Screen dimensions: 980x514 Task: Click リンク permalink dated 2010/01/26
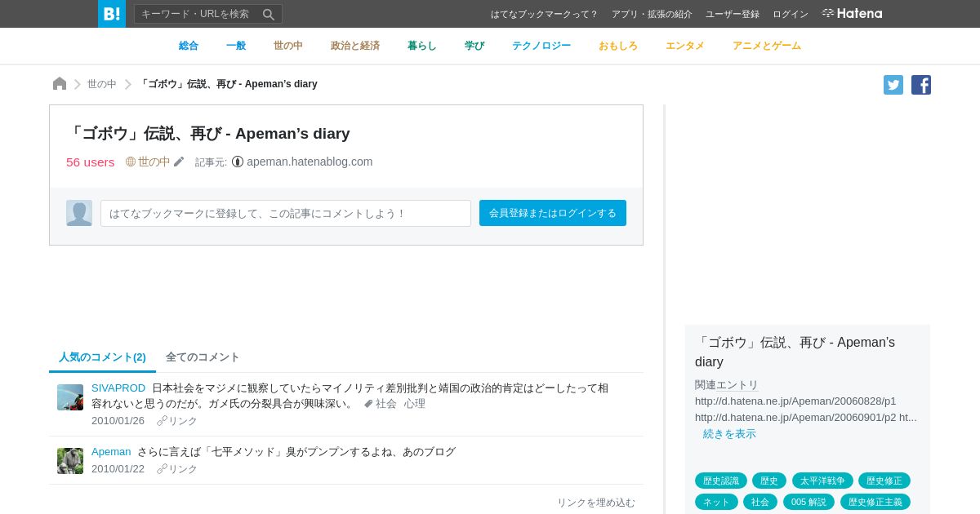tap(183, 421)
